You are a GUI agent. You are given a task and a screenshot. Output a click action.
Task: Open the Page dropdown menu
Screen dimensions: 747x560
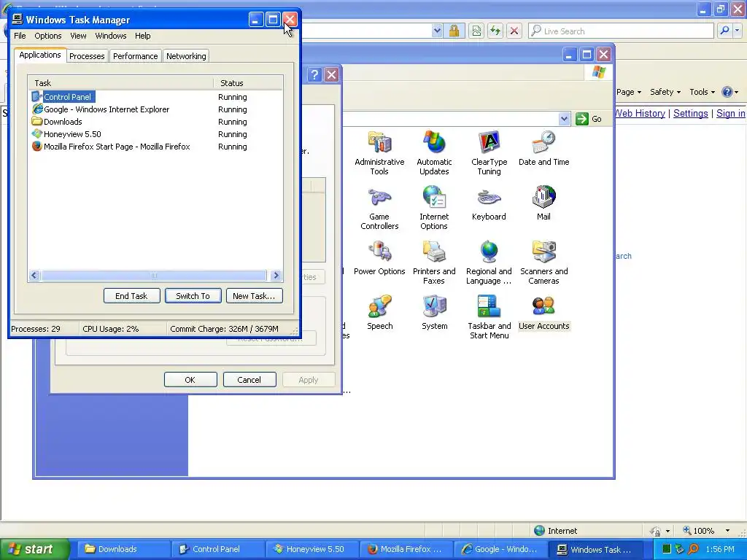628,92
